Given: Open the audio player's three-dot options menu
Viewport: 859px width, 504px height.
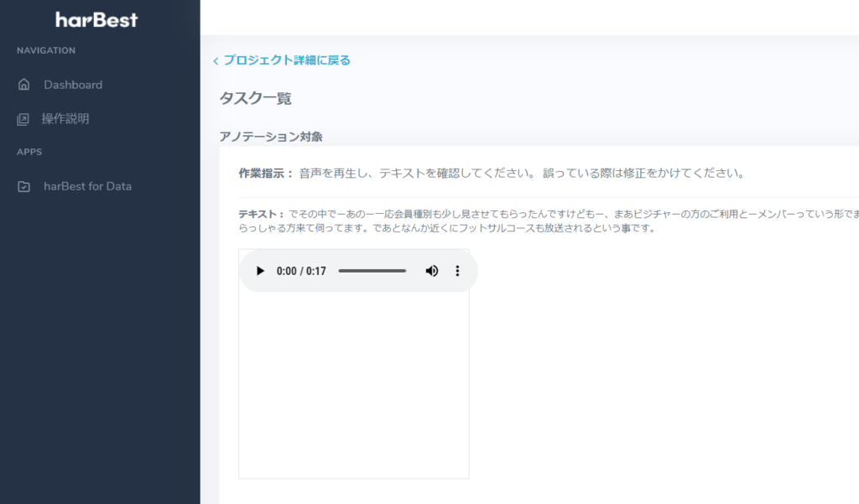Looking at the screenshot, I should click(x=457, y=271).
